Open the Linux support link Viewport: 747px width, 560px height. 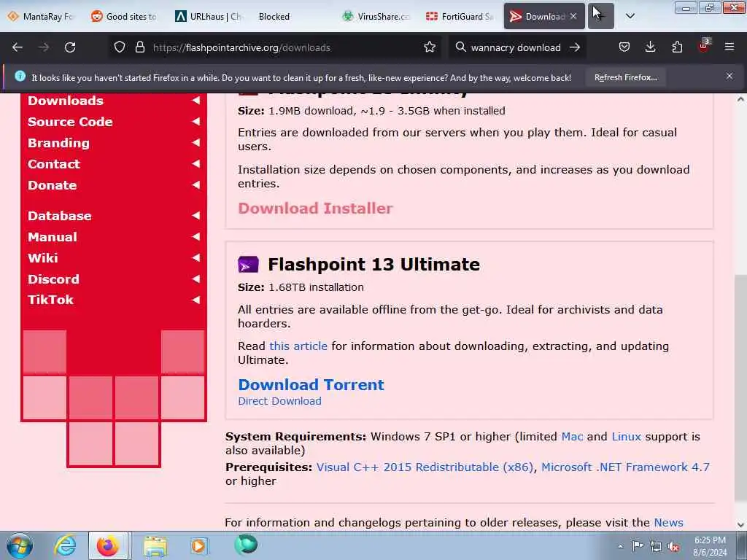click(626, 437)
